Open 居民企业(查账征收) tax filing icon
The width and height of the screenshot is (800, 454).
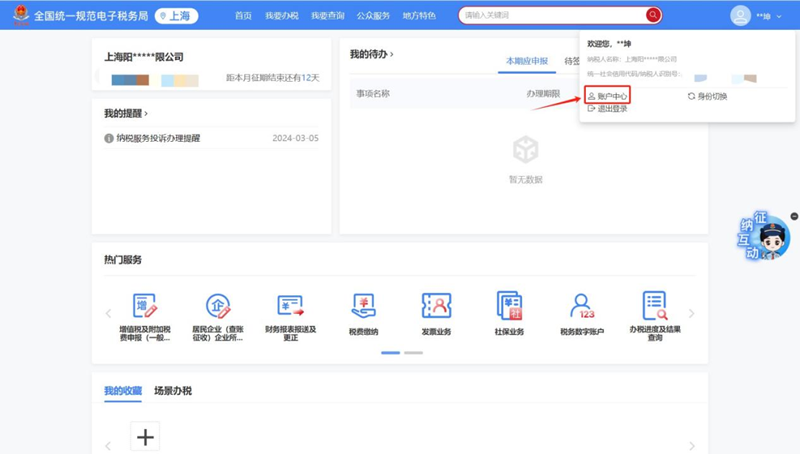pyautogui.click(x=218, y=306)
